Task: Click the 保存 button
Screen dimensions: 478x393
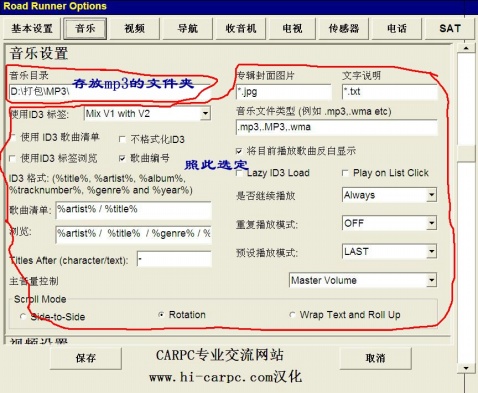Action: click(x=86, y=358)
